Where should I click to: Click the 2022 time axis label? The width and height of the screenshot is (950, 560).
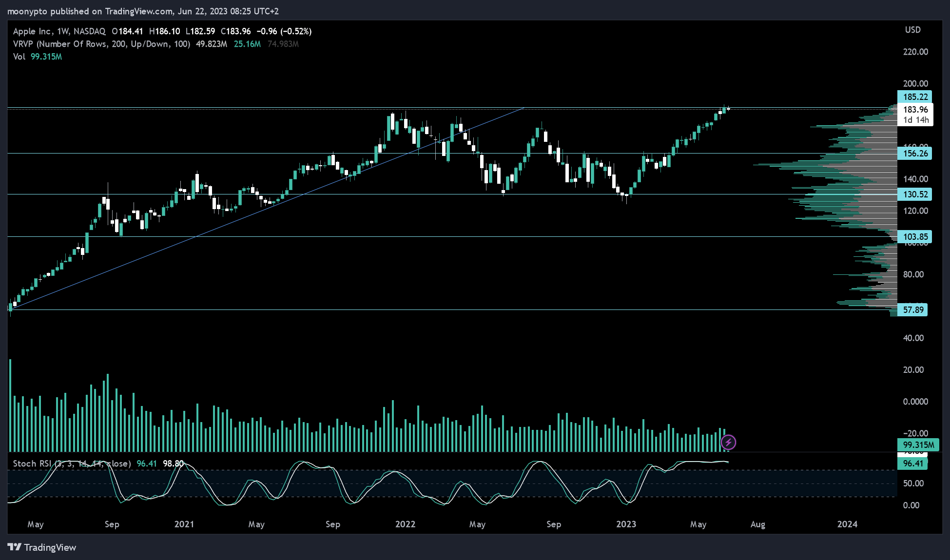click(x=405, y=524)
